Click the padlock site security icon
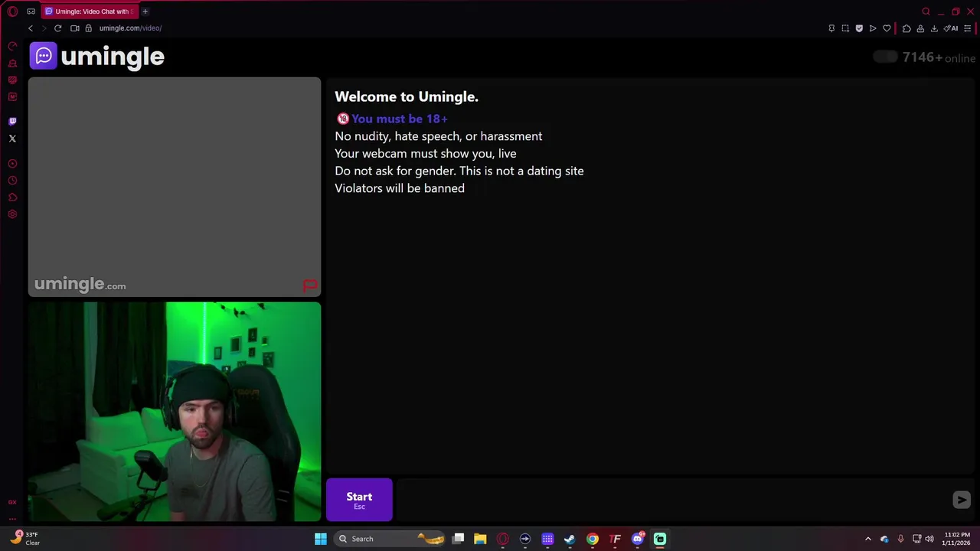Screen dimensions: 980x551 click(89, 28)
